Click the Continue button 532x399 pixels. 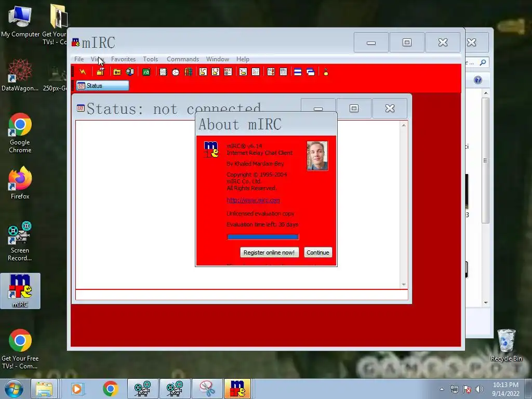(318, 252)
